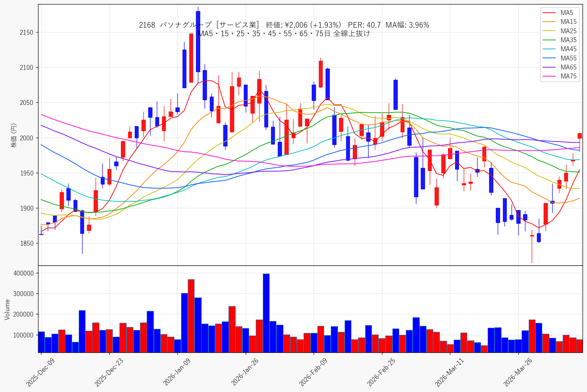Click the MA45 legend entry
The image size is (587, 392).
point(559,49)
